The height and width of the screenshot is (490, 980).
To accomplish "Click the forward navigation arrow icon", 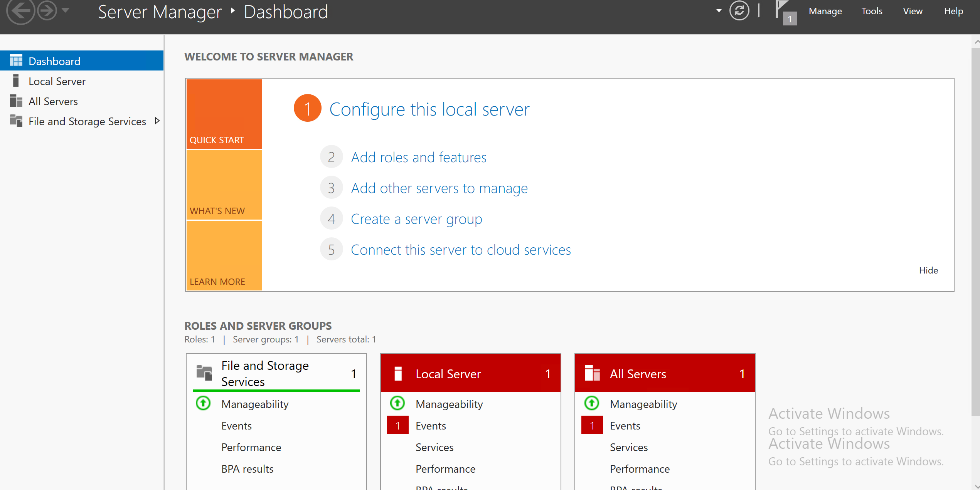I will coord(47,10).
